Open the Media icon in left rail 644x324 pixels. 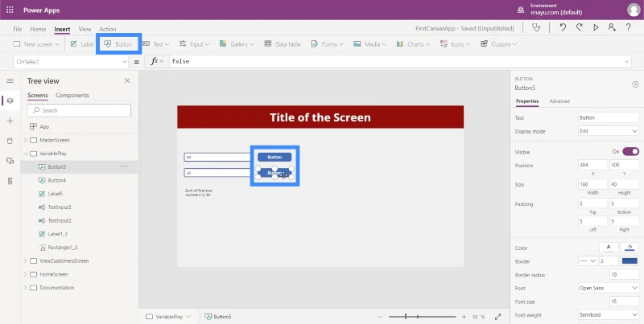tap(10, 161)
